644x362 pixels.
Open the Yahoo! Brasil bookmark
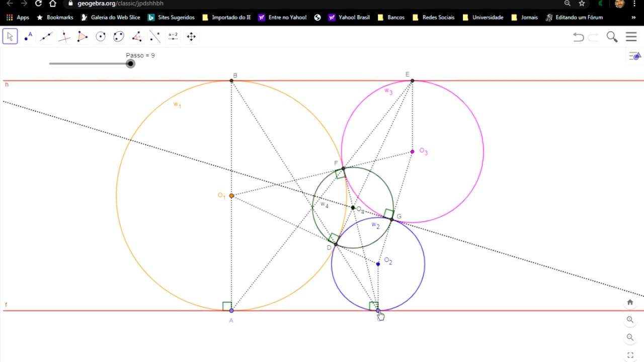(349, 17)
